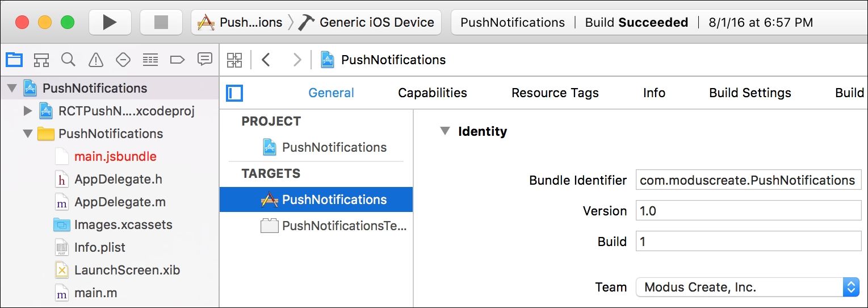This screenshot has width=868, height=308.
Task: Collapse the Identity section triangle
Action: [445, 131]
